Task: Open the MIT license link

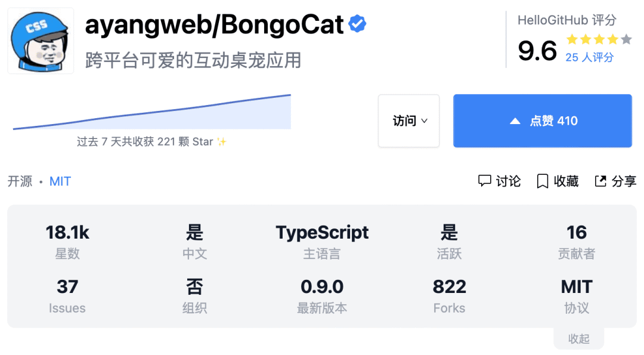Action: [60, 181]
